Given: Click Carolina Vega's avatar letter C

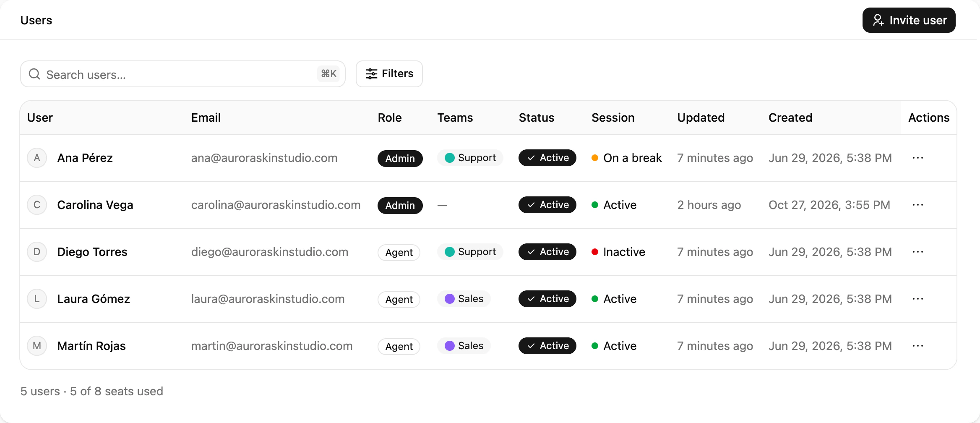Looking at the screenshot, I should click(x=37, y=205).
